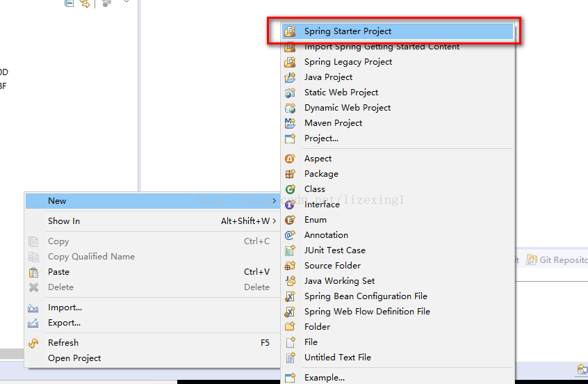The width and height of the screenshot is (588, 384).
Task: Select Import Spring Getting Started Content
Action: click(398, 47)
